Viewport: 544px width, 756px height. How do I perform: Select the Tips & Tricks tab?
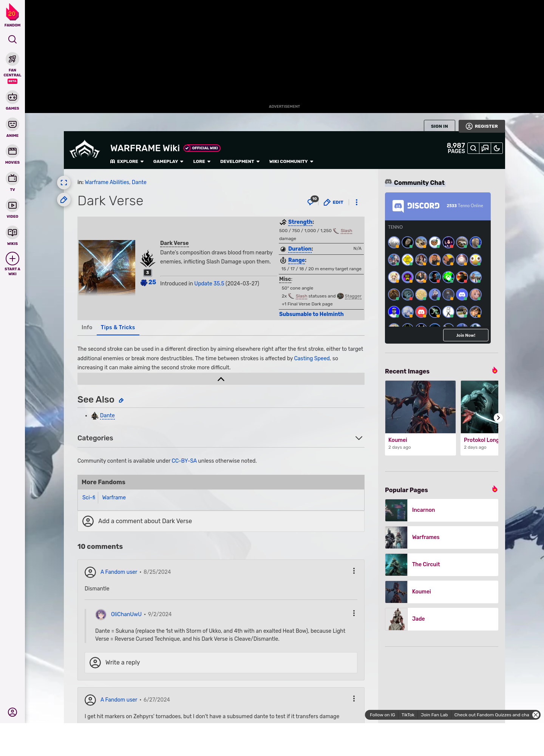point(118,327)
